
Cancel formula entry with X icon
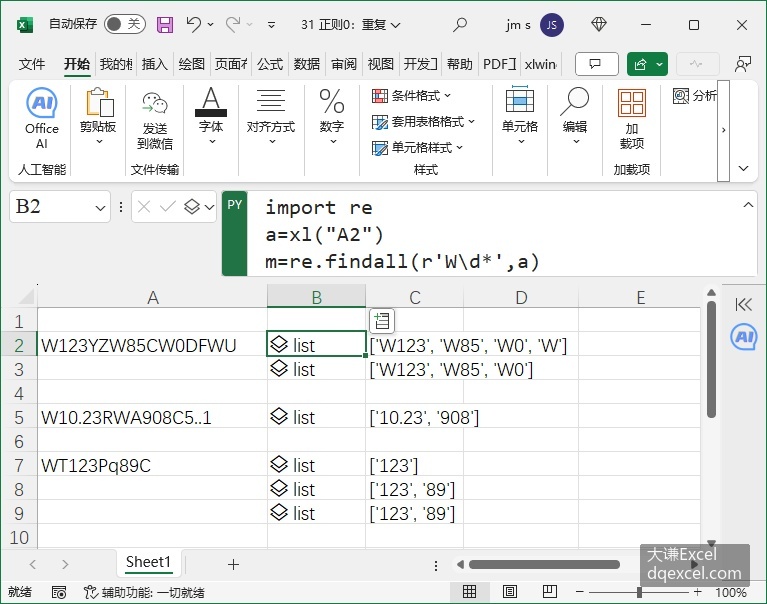144,207
